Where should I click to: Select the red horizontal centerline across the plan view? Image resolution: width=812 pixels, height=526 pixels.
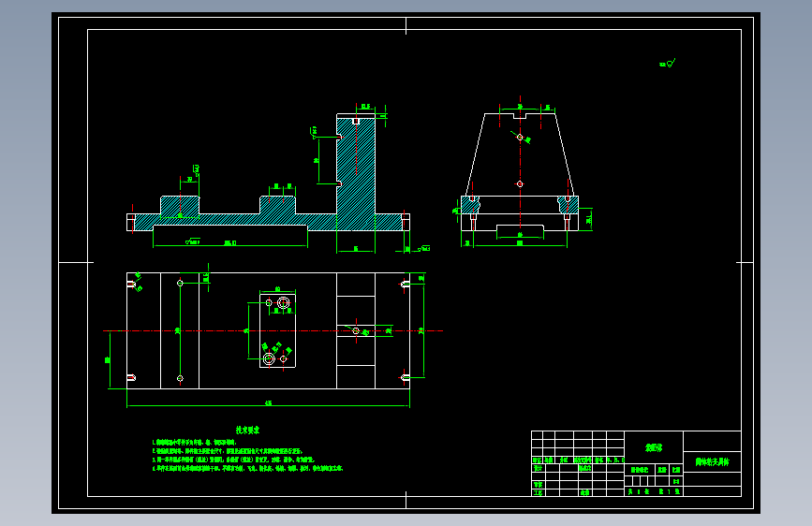[x=273, y=330]
